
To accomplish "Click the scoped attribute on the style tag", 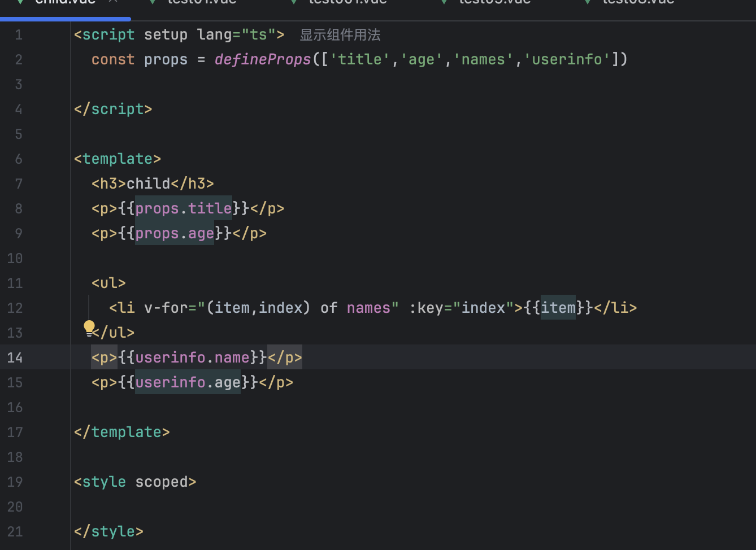I will (162, 482).
